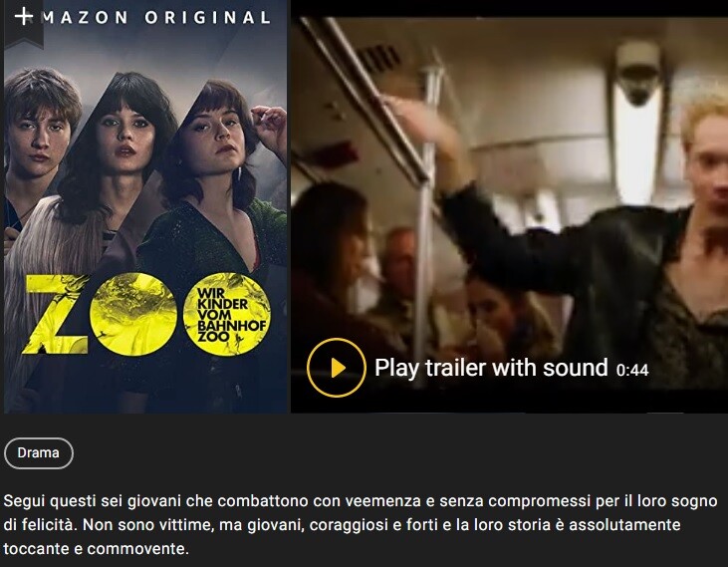Click the center woman's face on poster

(123, 135)
